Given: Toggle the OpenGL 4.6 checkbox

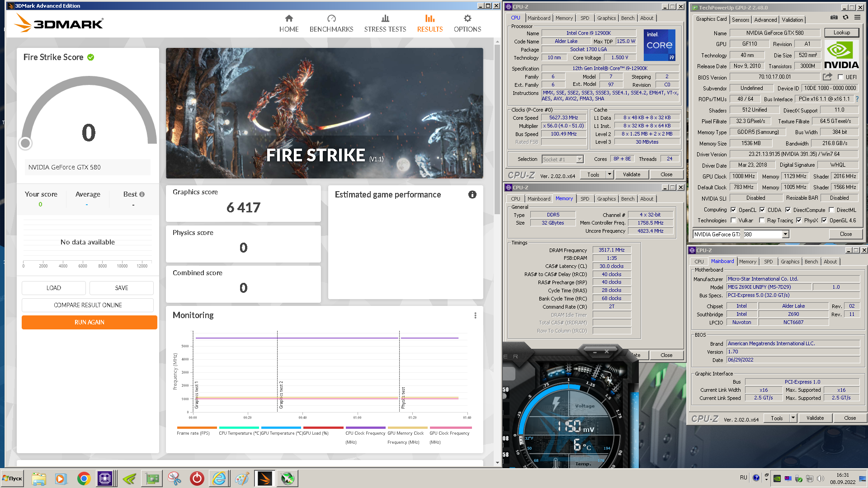Looking at the screenshot, I should coord(824,221).
